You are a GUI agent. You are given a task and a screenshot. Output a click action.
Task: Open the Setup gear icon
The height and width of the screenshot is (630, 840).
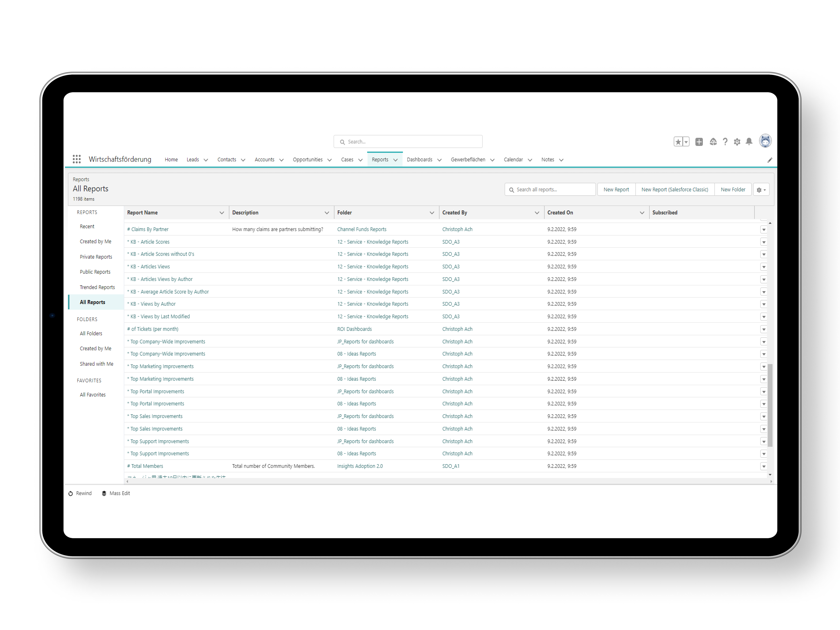[737, 142]
